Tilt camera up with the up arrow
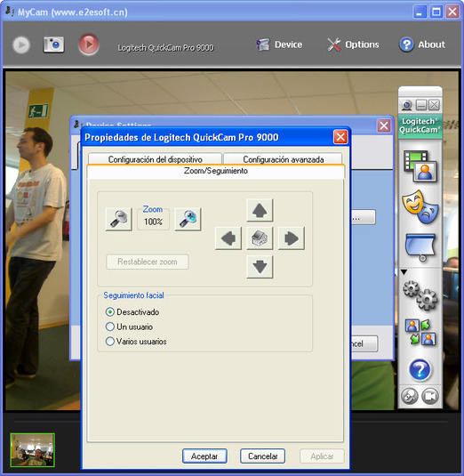This screenshot has width=464, height=476. point(260,210)
